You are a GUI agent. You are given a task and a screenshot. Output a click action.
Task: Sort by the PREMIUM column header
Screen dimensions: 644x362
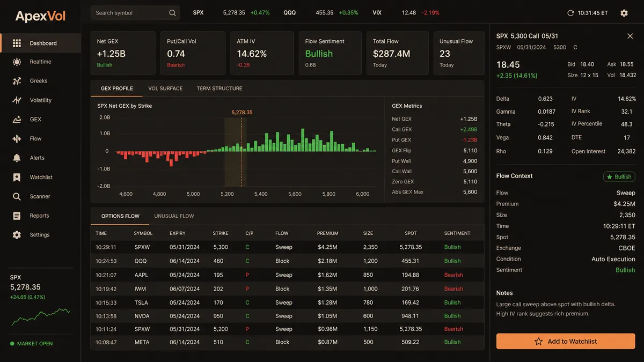pos(327,233)
